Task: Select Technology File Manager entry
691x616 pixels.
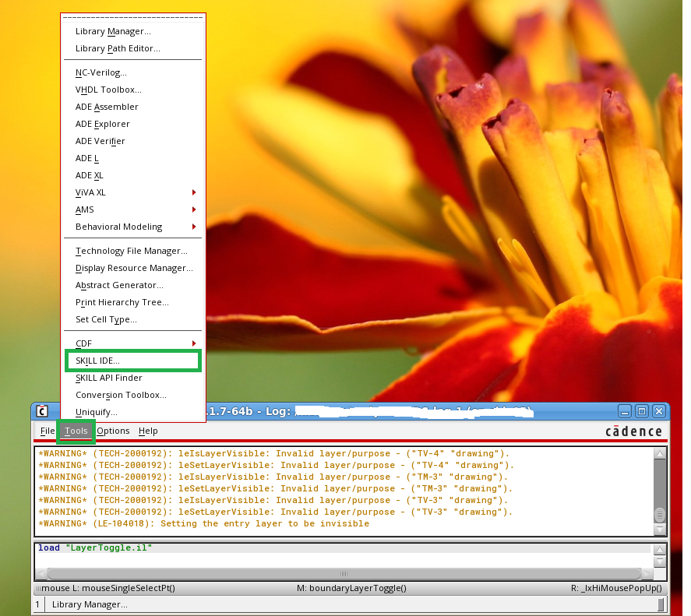Action: (131, 251)
